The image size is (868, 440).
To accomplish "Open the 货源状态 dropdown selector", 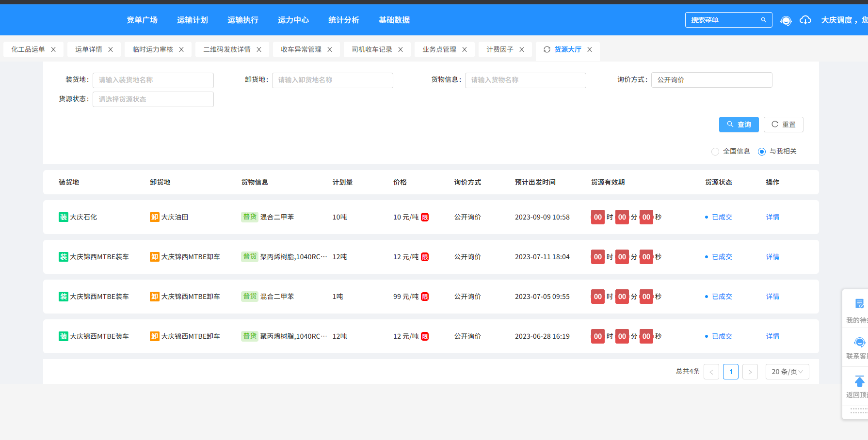I will point(153,99).
